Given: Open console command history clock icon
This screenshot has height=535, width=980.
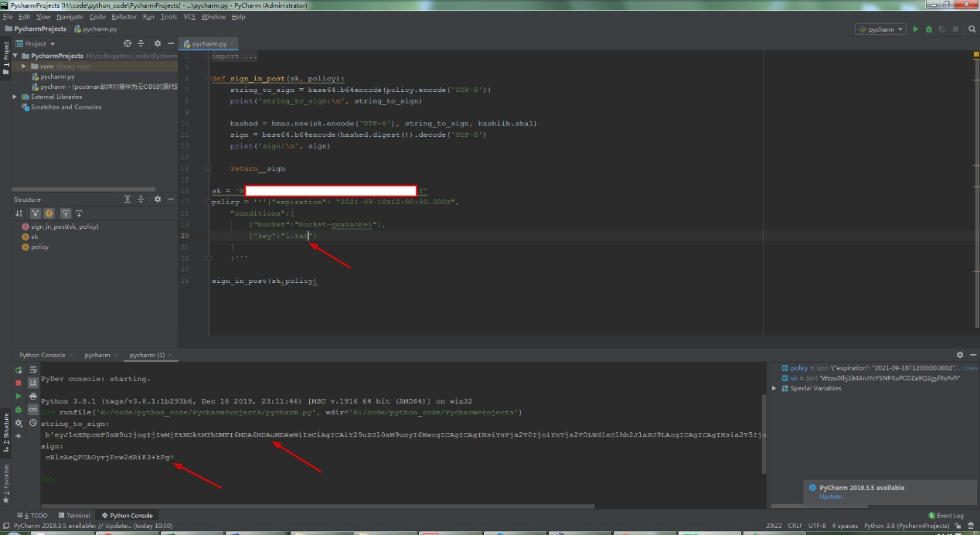Looking at the screenshot, I should point(32,423).
